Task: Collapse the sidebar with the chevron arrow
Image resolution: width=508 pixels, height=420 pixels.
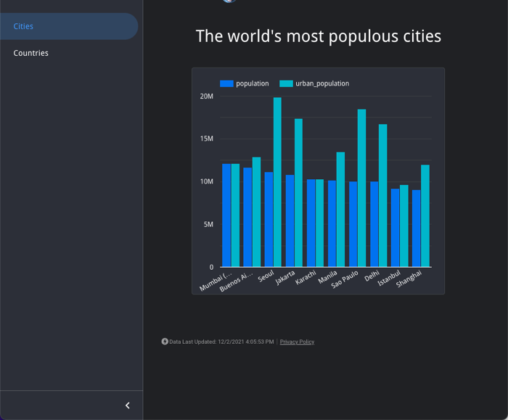Action: [128, 405]
